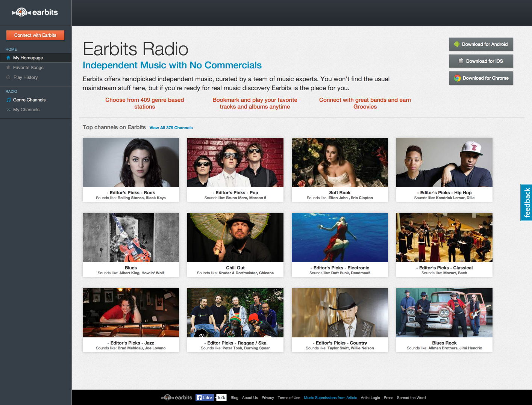Click Download for Chrome button
Screen dimensions: 532x405
tap(481, 78)
